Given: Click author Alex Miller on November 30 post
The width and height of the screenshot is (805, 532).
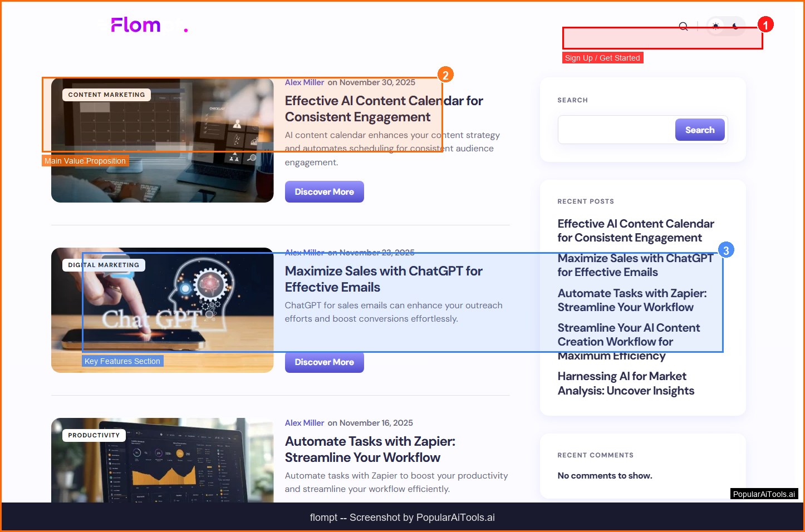Looking at the screenshot, I should coord(304,82).
